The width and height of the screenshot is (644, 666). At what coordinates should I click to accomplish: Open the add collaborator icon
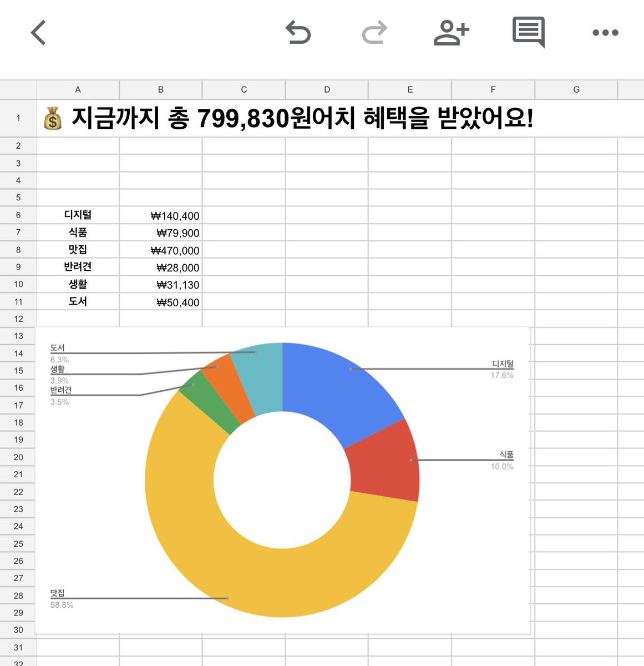click(452, 32)
